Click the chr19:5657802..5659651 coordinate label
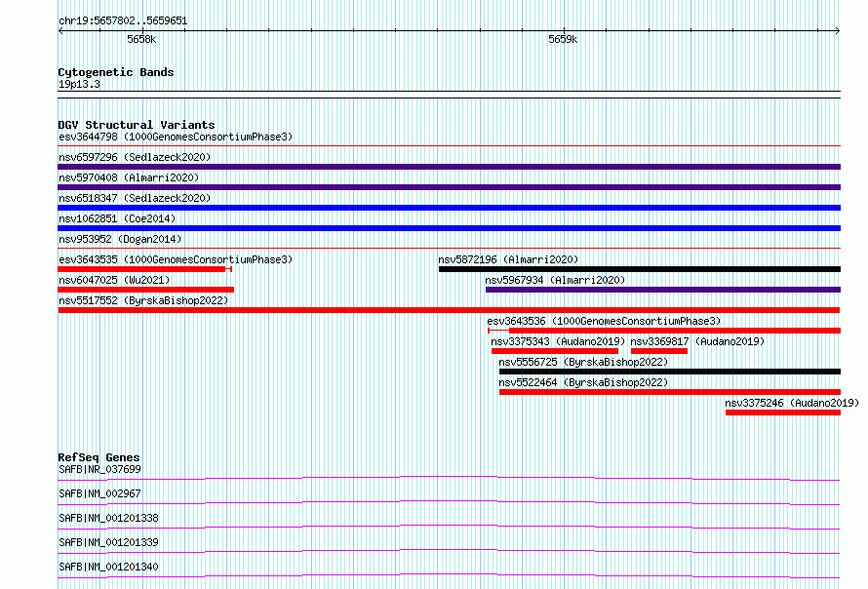 coord(123,21)
